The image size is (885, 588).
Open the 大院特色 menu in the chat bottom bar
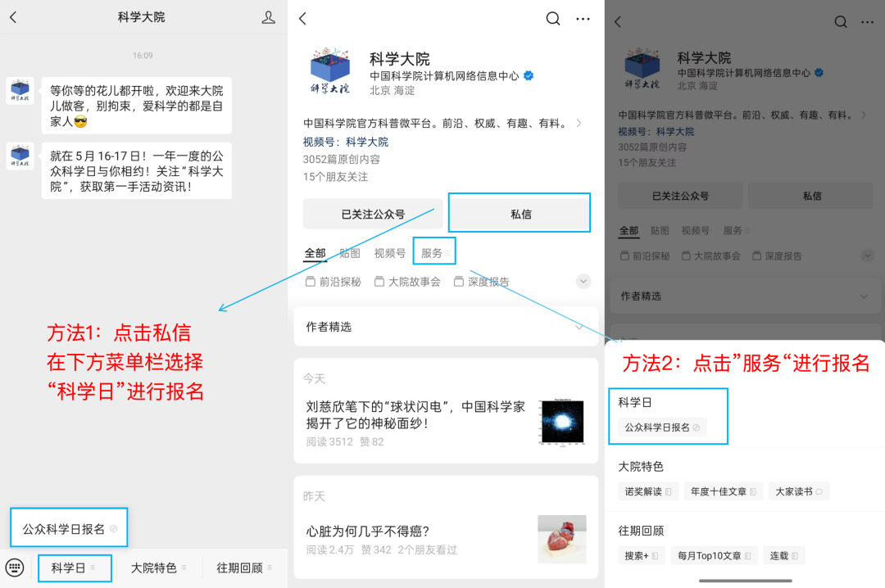[158, 568]
